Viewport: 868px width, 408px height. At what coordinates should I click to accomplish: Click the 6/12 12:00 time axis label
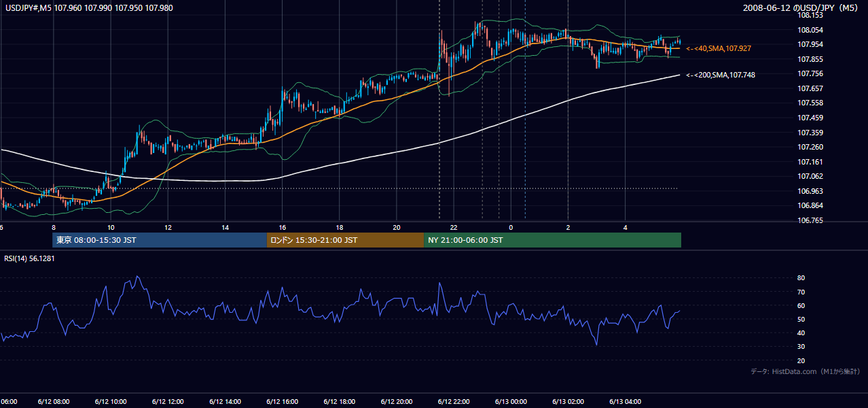click(x=167, y=402)
